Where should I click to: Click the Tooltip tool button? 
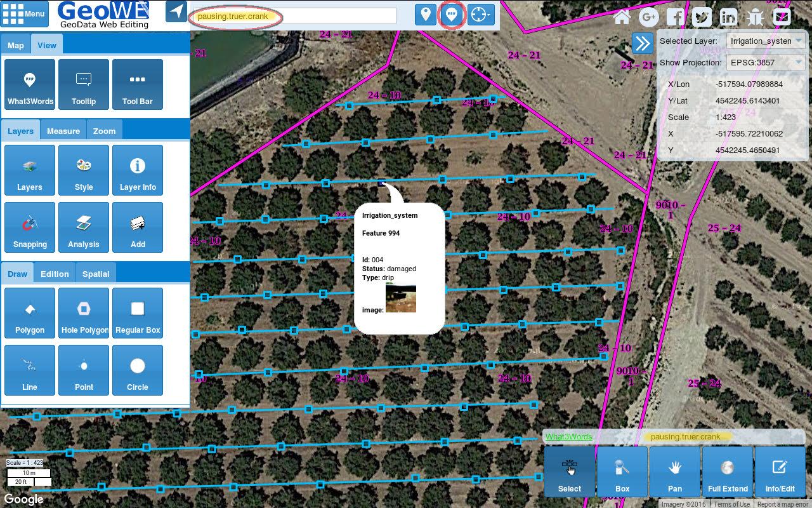84,84
